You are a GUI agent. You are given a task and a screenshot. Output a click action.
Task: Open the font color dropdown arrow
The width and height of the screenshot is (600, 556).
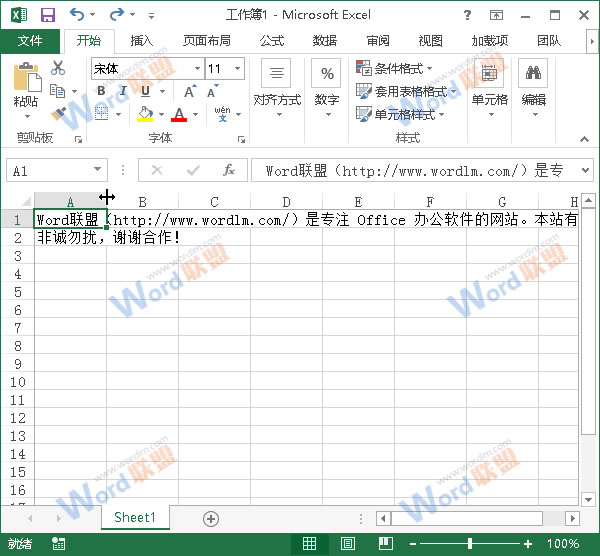tap(196, 114)
